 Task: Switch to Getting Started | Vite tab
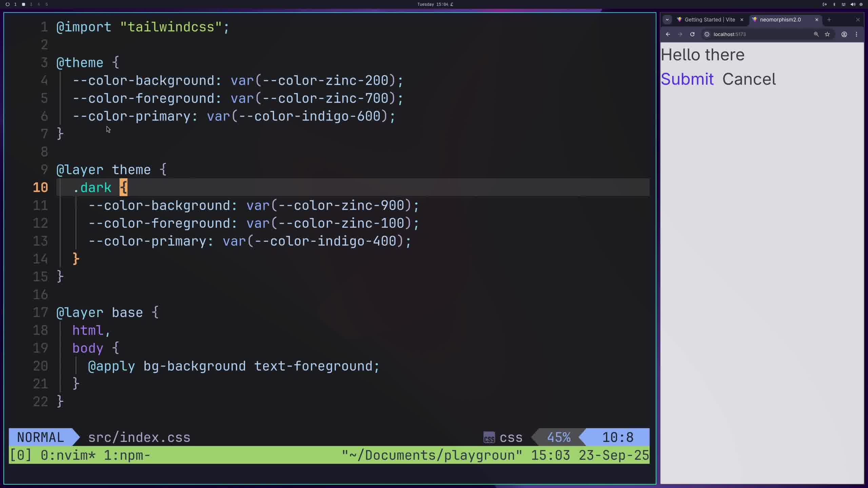(x=709, y=20)
